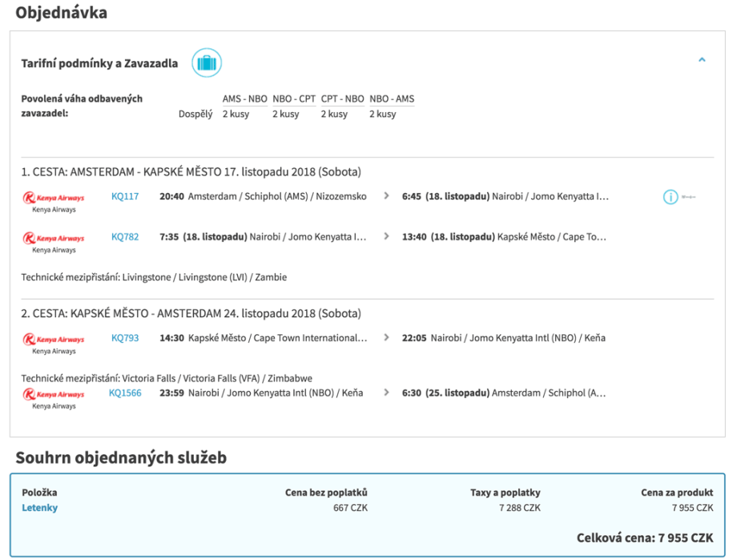Open flight number KQ782 link
Screen dimensions: 737x560
click(x=125, y=237)
